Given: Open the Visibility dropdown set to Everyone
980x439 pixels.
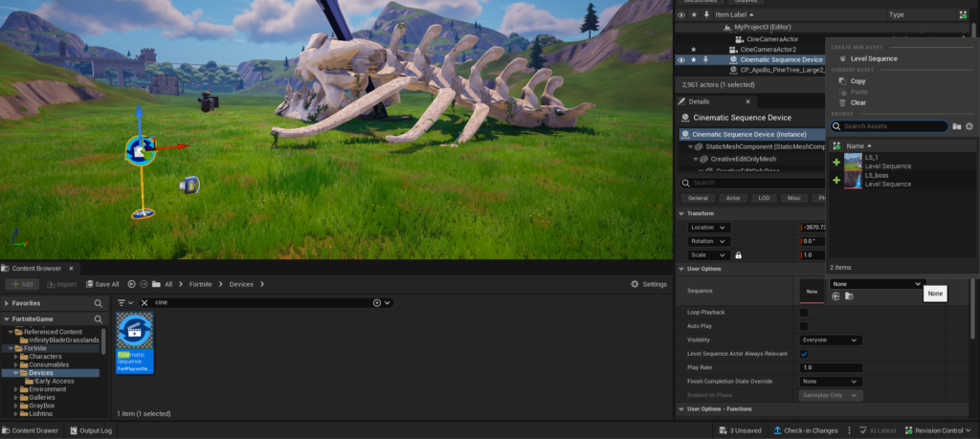Looking at the screenshot, I should click(x=831, y=340).
